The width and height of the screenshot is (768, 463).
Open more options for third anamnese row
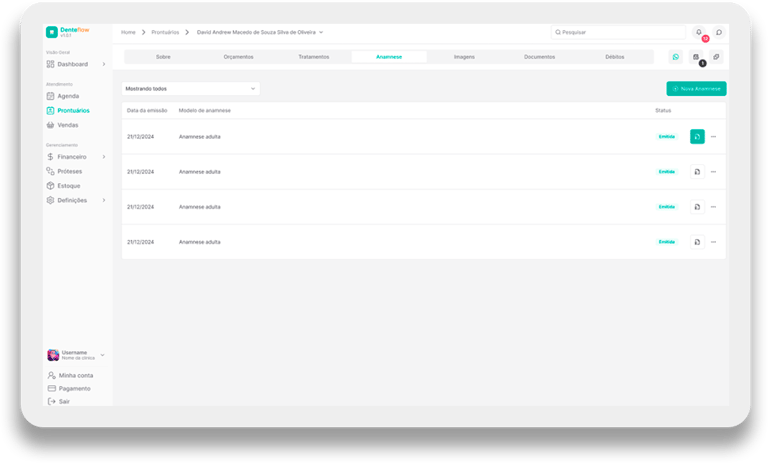pos(714,207)
